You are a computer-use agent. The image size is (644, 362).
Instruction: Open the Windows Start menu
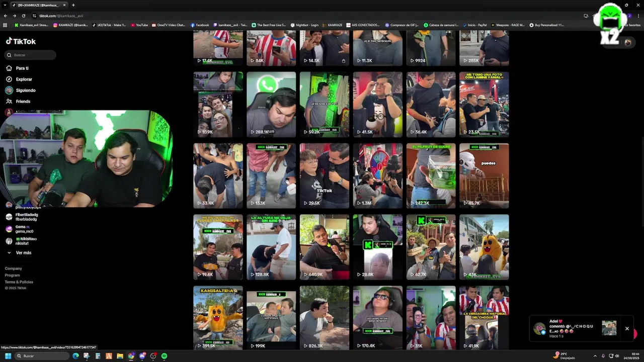[8, 356]
